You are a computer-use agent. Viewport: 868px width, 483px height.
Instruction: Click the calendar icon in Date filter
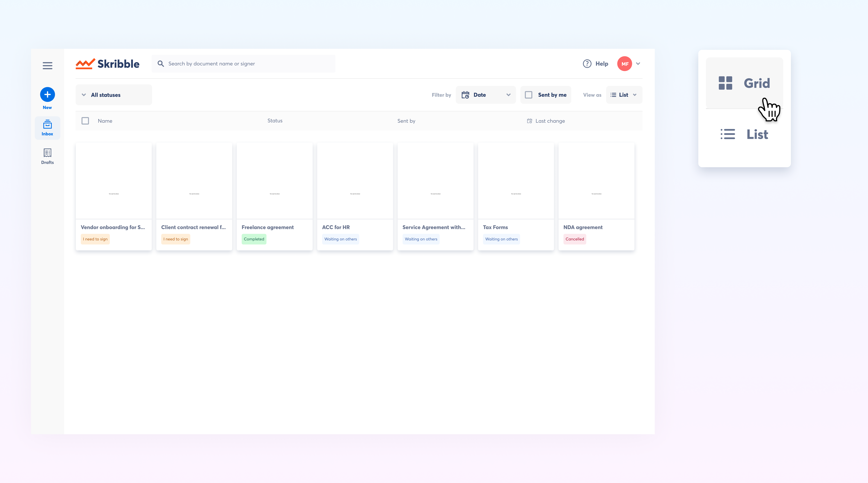click(x=465, y=95)
